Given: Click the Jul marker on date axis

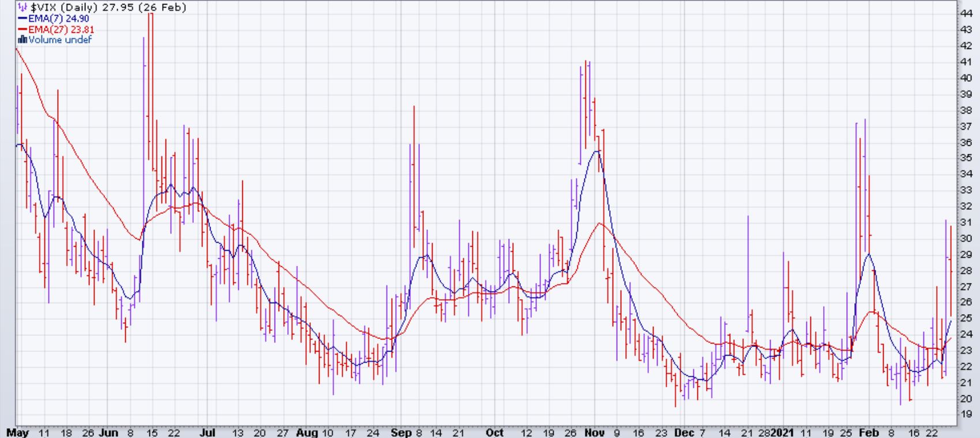Looking at the screenshot, I should 208,432.
